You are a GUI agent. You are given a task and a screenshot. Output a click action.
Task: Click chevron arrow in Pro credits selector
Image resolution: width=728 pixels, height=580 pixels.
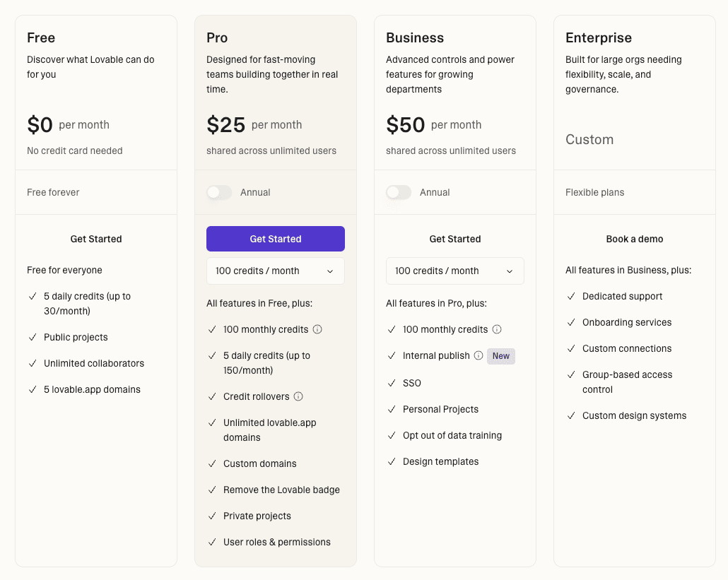pos(330,271)
